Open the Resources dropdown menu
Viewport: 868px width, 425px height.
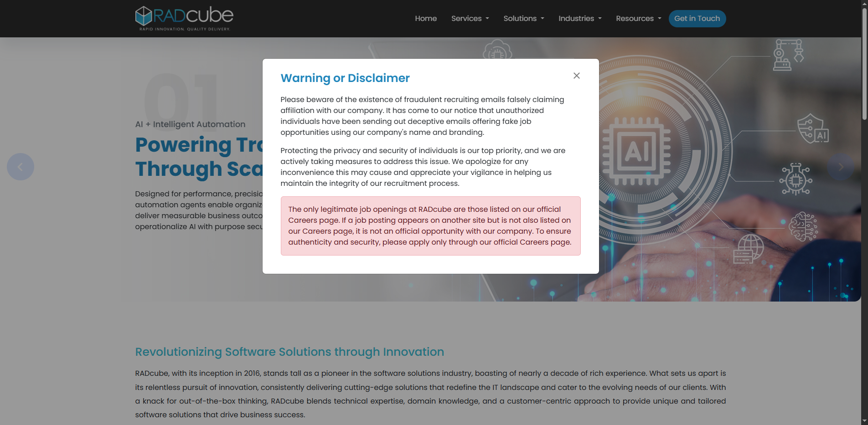[638, 19]
